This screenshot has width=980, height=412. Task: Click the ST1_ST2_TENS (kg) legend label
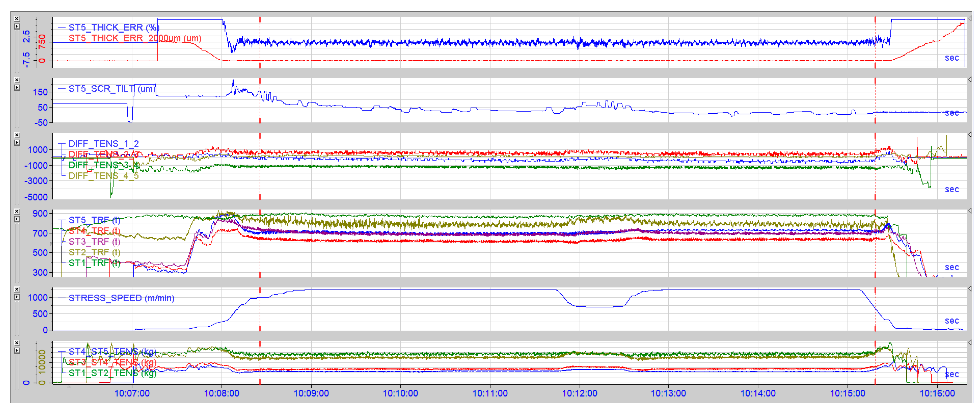(112, 373)
